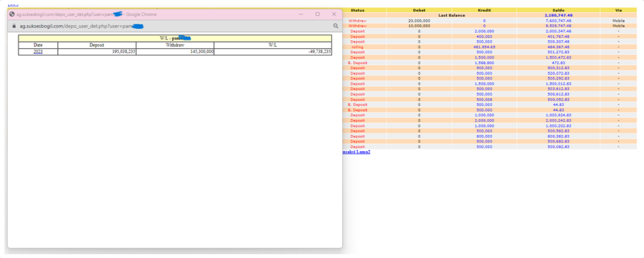The height and width of the screenshot is (258, 644).
Task: Select the 500,292.83 saldo cell
Action: tap(558, 78)
